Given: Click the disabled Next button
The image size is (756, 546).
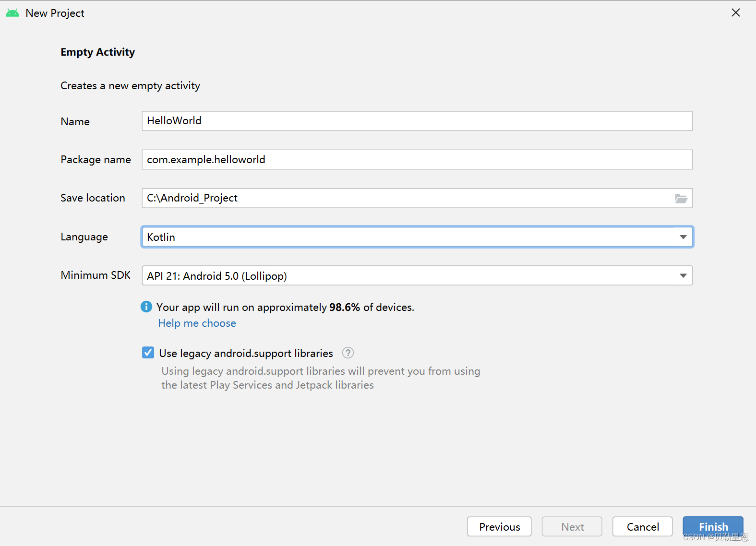Looking at the screenshot, I should pyautogui.click(x=572, y=526).
